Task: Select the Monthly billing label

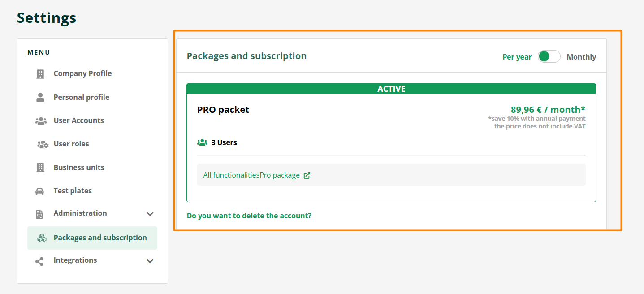Action: pos(581,57)
